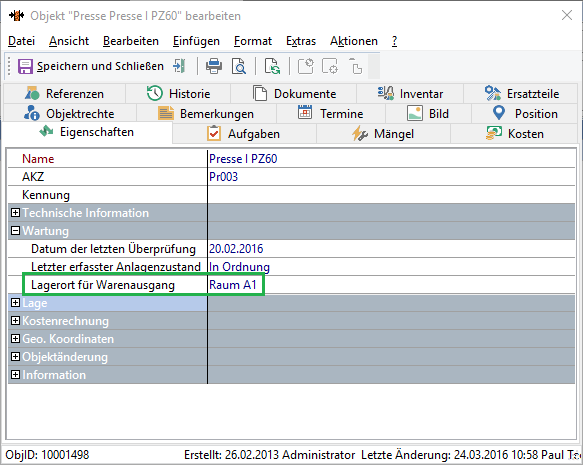The image size is (583, 465).
Task: Collapse the Wartung group
Action: tap(15, 231)
